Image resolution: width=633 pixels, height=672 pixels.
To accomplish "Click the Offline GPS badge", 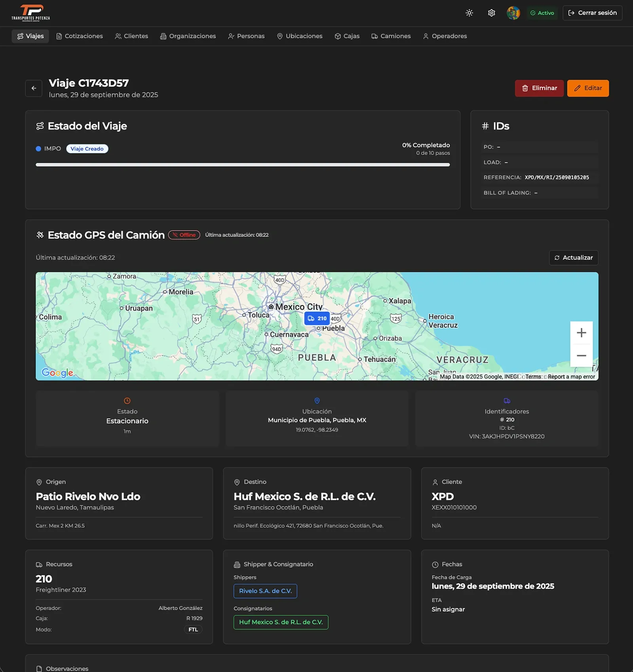I will coord(184,235).
